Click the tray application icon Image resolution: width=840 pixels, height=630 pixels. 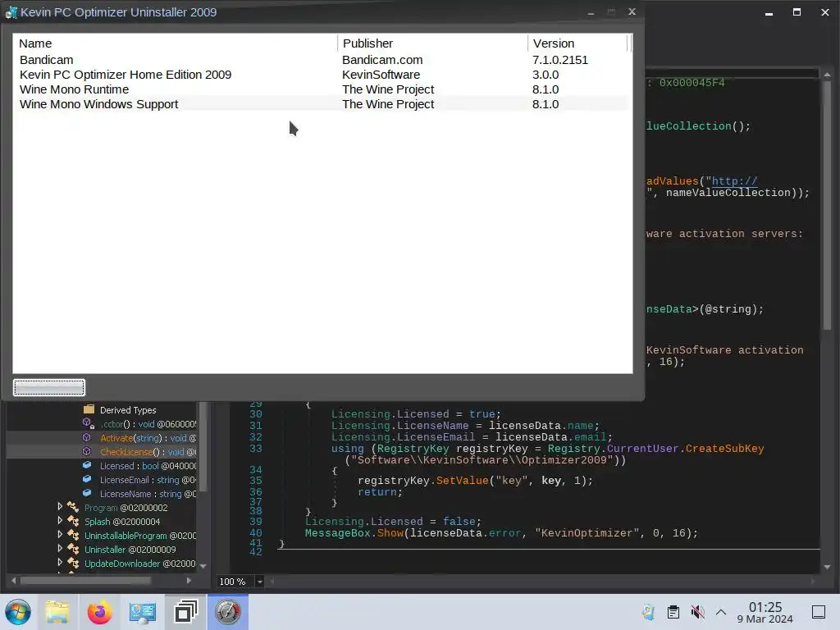[x=648, y=612]
